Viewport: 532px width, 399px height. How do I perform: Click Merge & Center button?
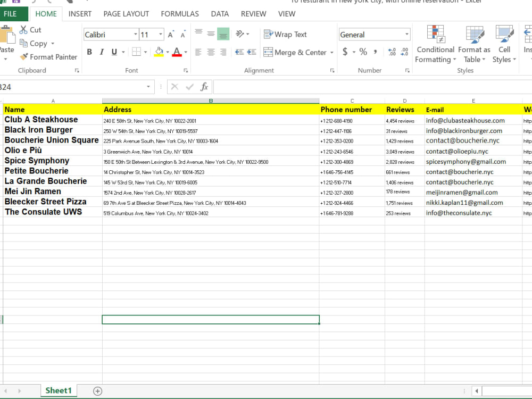[x=295, y=52]
